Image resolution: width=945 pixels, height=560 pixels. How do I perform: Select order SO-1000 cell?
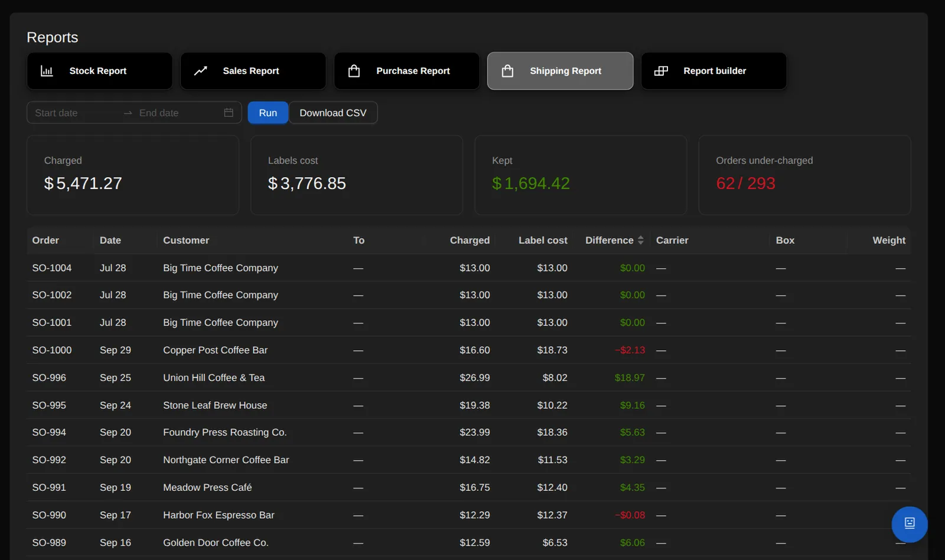click(52, 350)
